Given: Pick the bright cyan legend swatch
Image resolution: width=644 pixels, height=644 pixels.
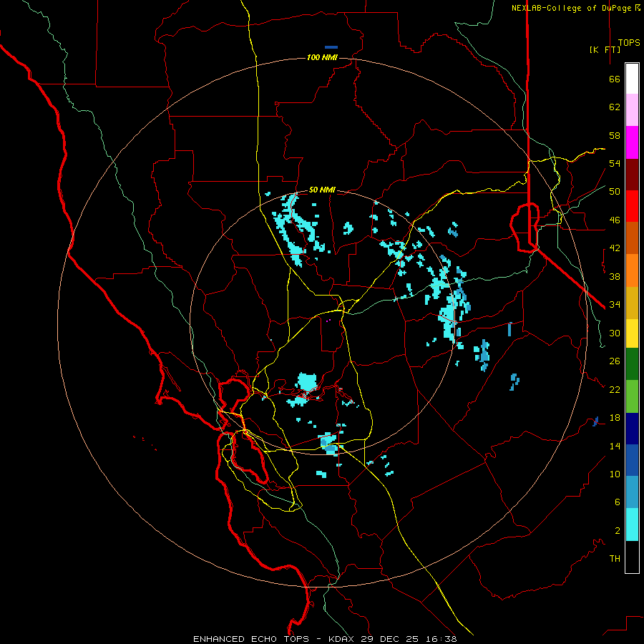Looking at the screenshot, I should [x=632, y=525].
